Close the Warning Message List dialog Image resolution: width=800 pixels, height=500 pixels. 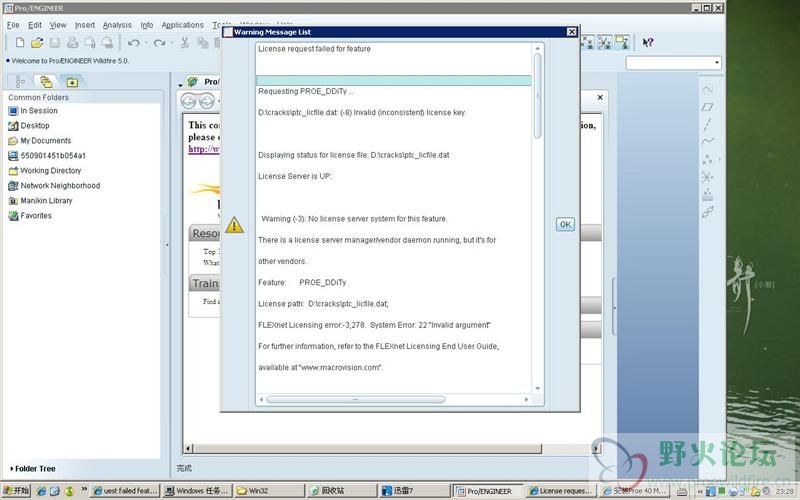click(x=571, y=32)
